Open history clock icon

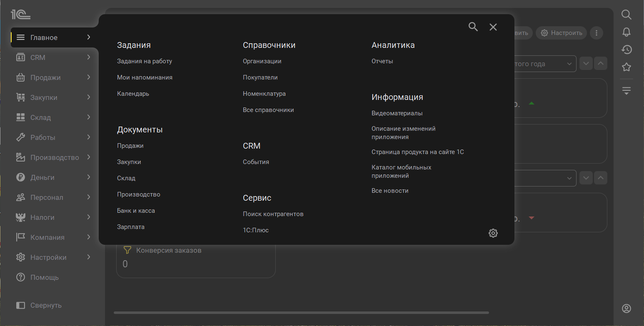pyautogui.click(x=627, y=50)
